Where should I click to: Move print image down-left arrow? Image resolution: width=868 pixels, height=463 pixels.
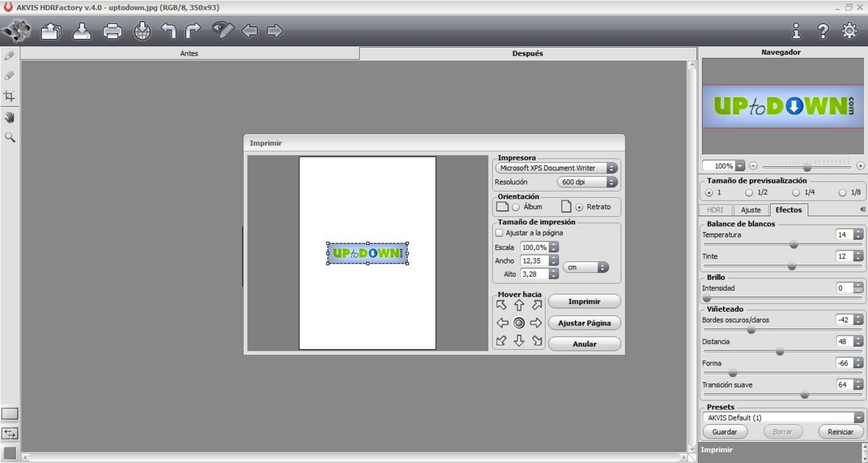[501, 341]
